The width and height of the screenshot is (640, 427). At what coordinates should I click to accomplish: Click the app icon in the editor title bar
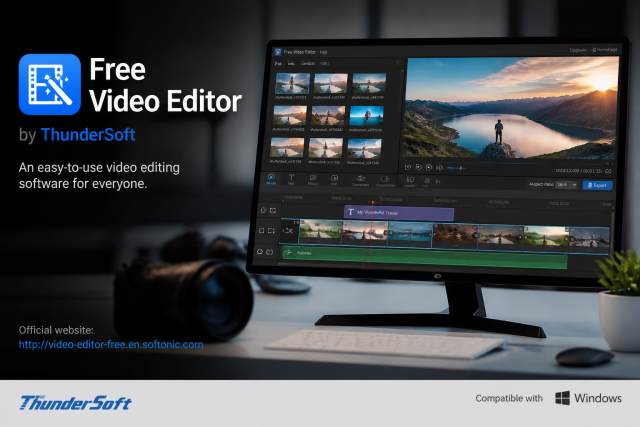[278, 52]
